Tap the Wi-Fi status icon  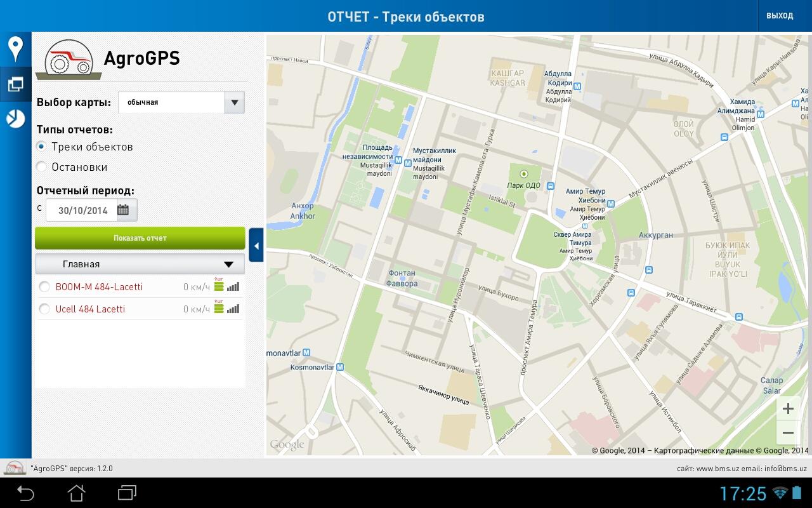coord(780,493)
